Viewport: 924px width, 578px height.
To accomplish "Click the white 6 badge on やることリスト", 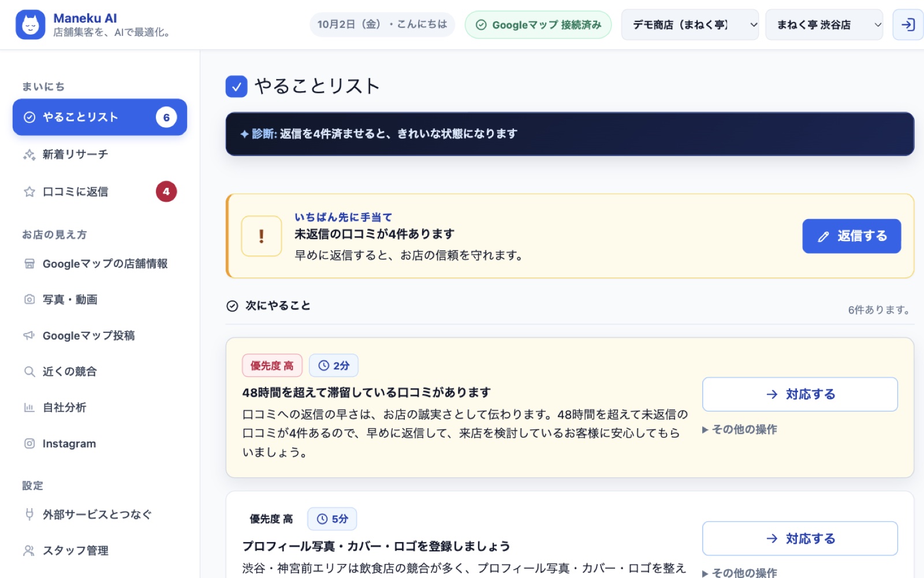I will [x=166, y=117].
